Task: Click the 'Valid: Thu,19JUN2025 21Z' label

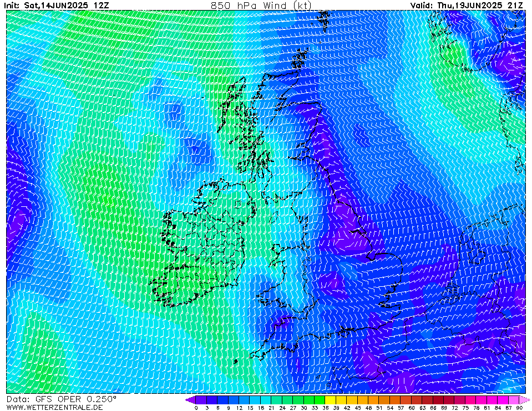Action: coord(467,6)
